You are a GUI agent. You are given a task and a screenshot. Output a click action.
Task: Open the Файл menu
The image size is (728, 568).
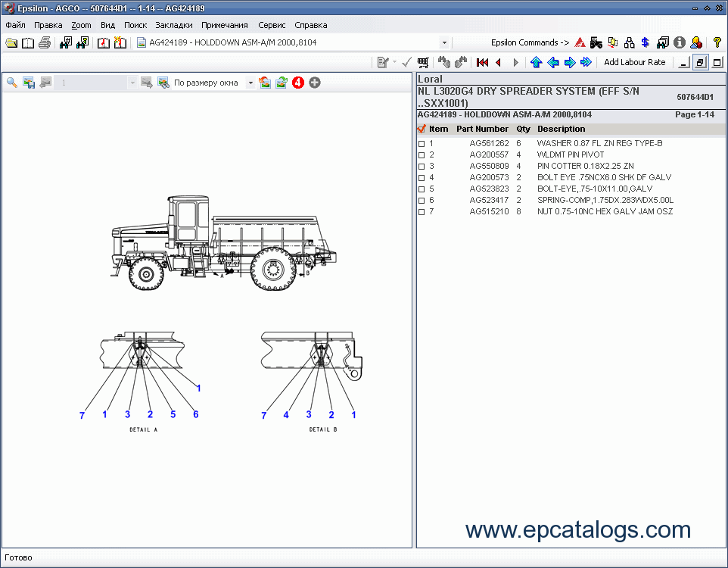[15, 25]
